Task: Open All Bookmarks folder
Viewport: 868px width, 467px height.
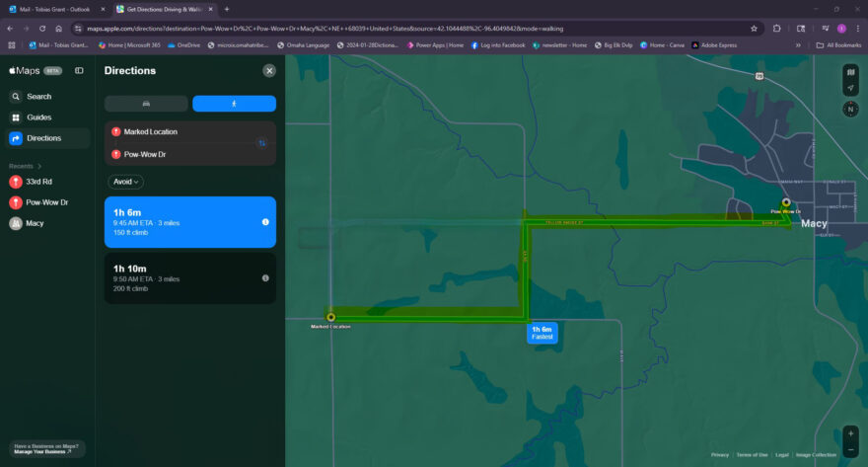Action: [x=838, y=45]
